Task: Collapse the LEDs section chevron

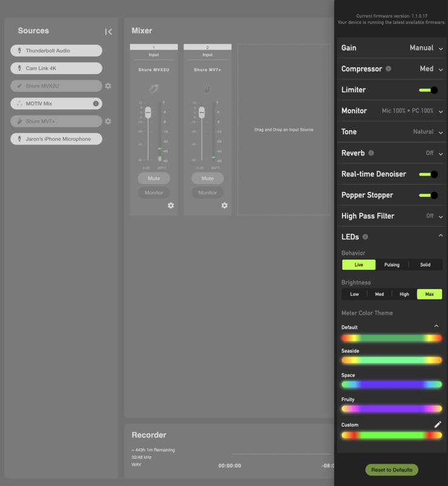Action: click(x=441, y=236)
